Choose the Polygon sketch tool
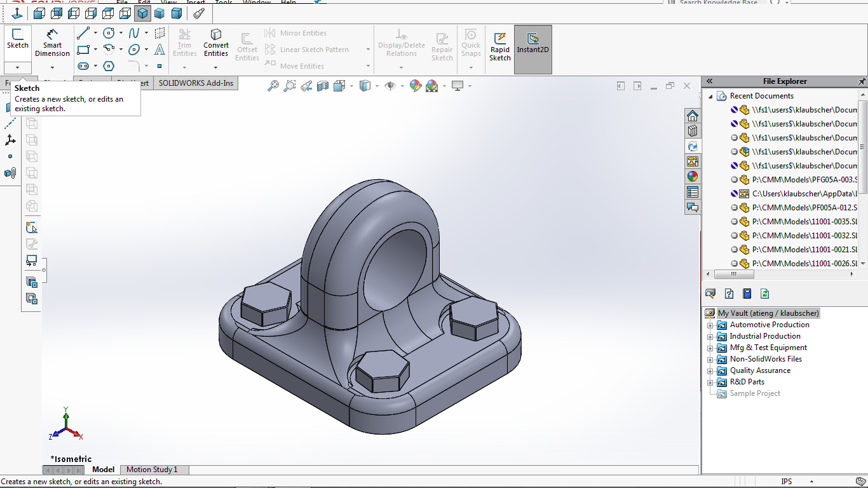This screenshot has height=488, width=868. point(109,66)
